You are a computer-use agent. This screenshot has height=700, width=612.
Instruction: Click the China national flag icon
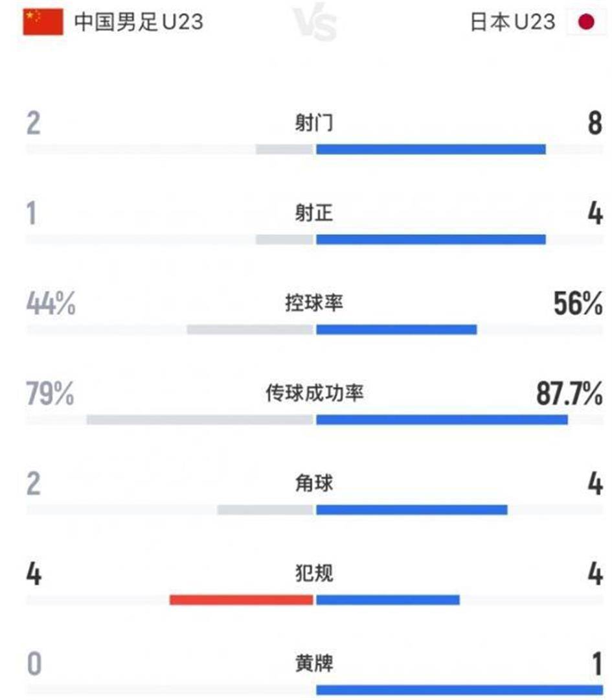tap(43, 22)
